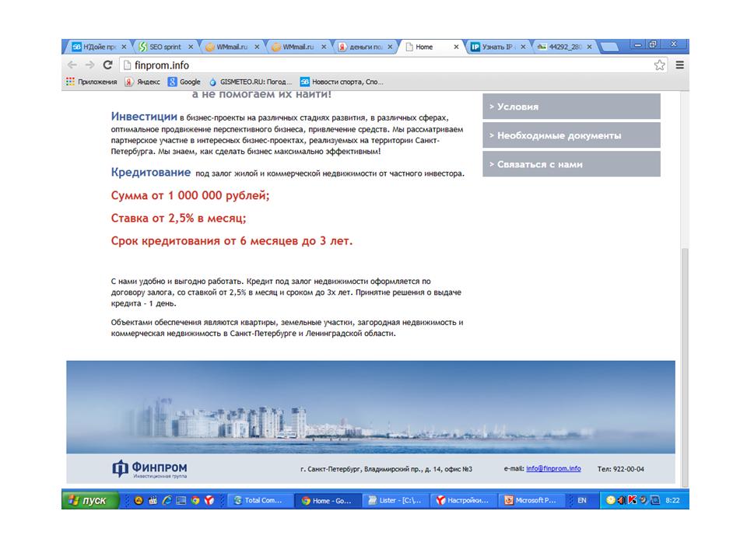Click the volume speaker tray icon
Screen dimensions: 747x560
622,500
